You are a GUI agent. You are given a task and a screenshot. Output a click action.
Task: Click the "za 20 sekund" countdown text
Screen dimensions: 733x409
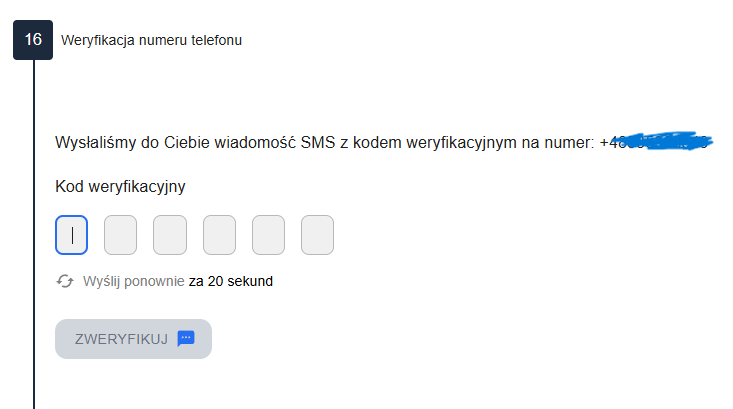(x=231, y=281)
